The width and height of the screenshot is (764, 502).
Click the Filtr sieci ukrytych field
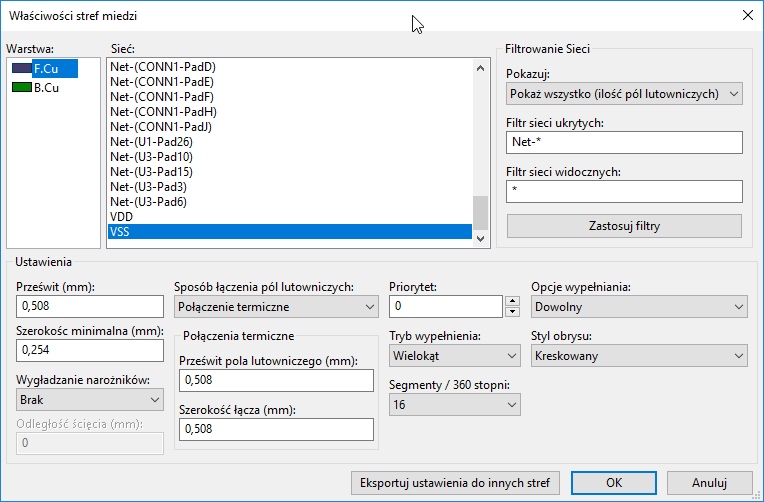coord(624,143)
